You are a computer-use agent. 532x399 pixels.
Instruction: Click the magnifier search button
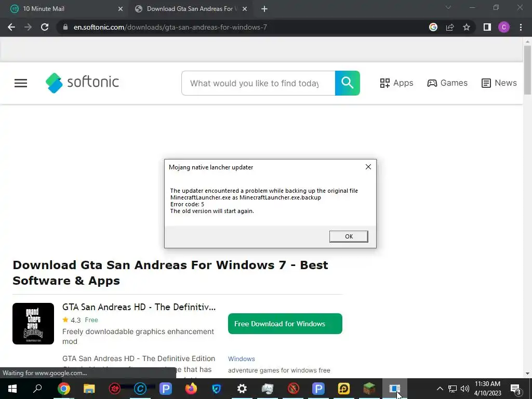pos(348,83)
